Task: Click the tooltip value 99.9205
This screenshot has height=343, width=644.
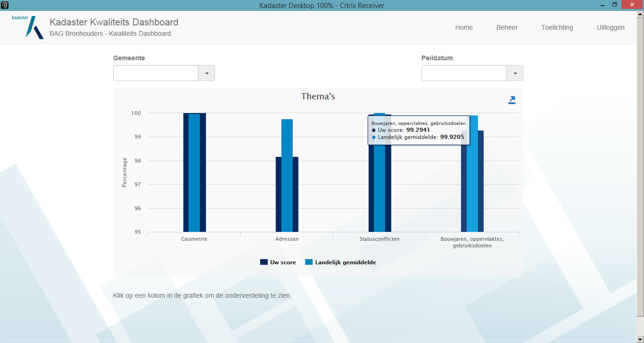Action: tap(452, 137)
